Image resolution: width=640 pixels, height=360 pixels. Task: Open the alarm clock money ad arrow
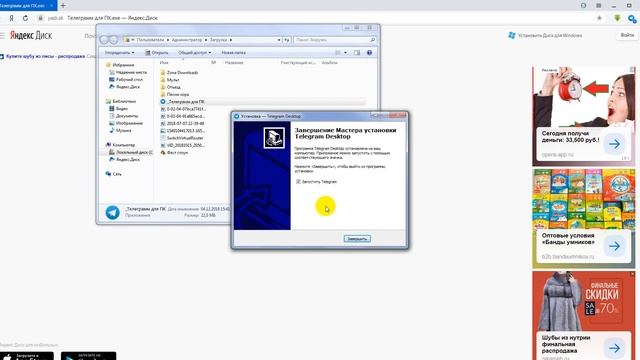[614, 144]
